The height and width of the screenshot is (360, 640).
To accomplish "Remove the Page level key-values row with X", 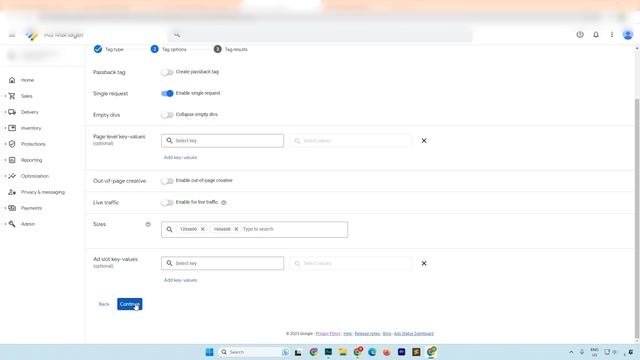I will tap(424, 140).
